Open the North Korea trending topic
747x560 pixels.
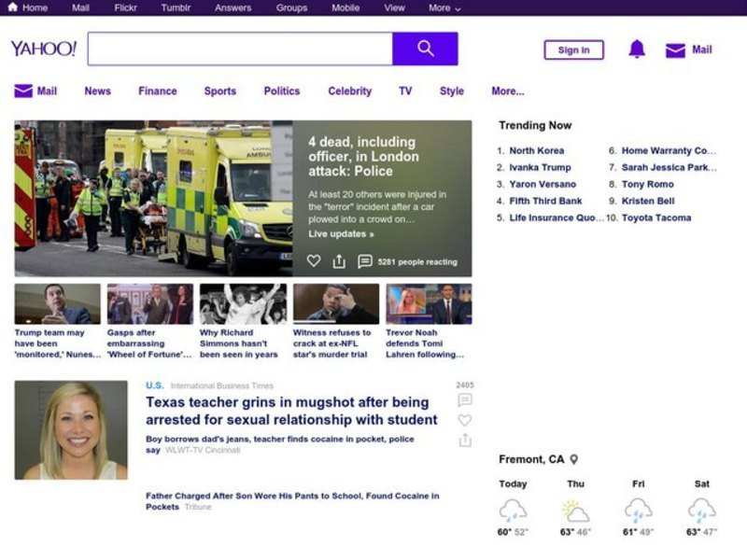click(x=536, y=150)
